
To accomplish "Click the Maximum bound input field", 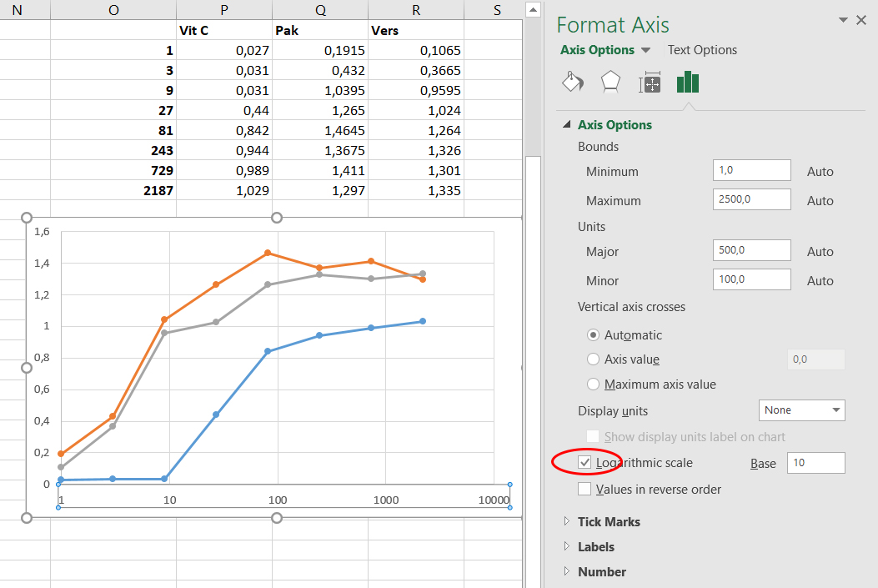I will click(x=752, y=200).
